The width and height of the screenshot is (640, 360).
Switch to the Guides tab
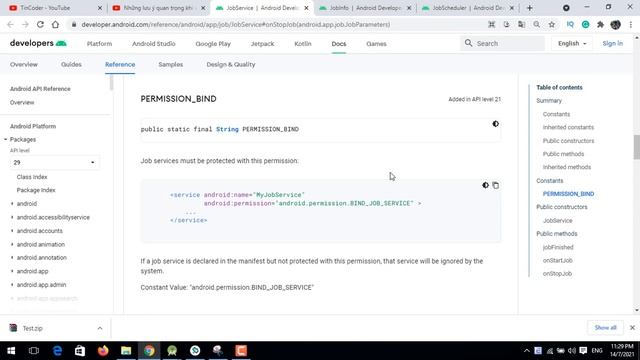pyautogui.click(x=71, y=64)
